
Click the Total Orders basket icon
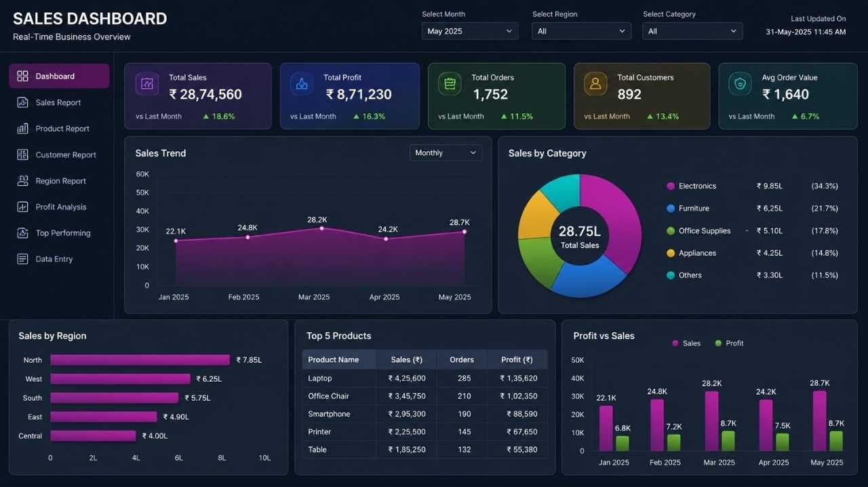tap(450, 84)
